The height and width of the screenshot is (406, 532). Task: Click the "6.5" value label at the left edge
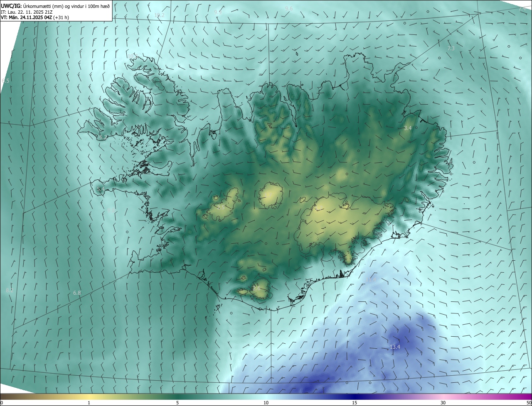coord(5,81)
